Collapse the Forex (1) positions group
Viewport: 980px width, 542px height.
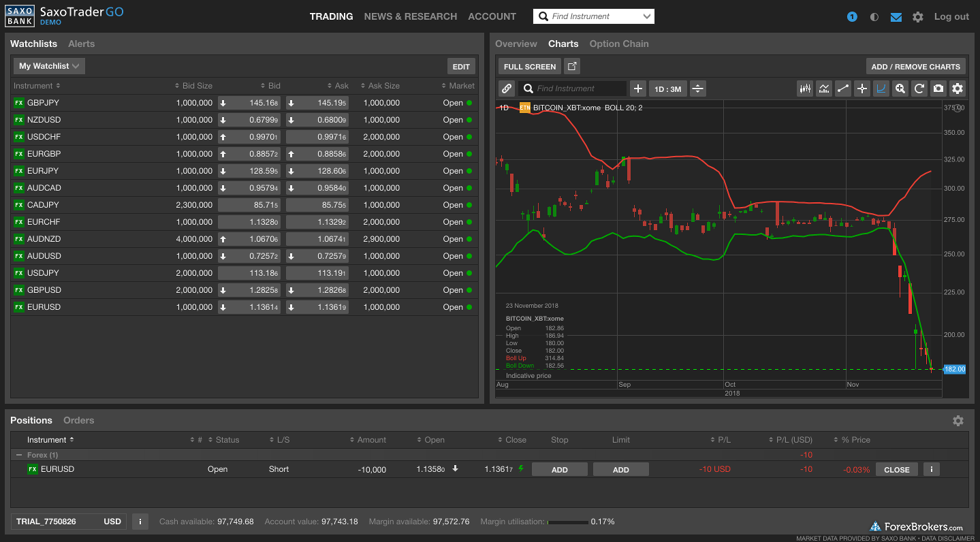click(x=19, y=455)
